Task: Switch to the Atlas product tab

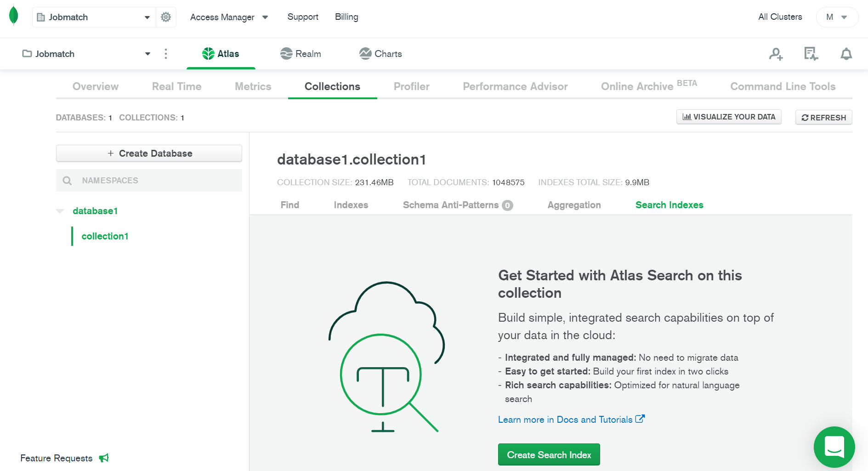Action: pos(221,54)
